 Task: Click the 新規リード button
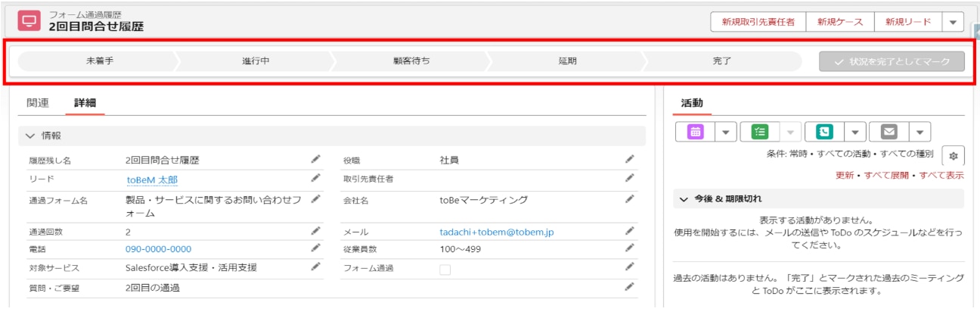[908, 22]
